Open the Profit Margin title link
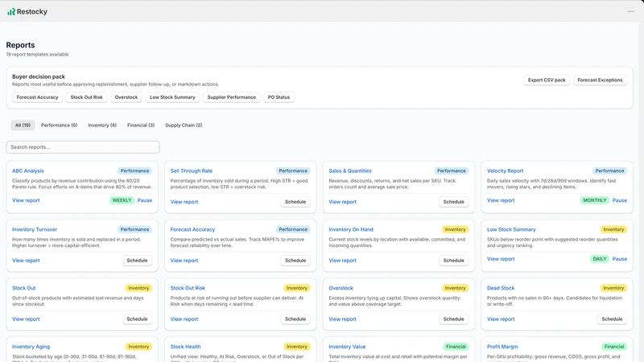 coord(502,347)
